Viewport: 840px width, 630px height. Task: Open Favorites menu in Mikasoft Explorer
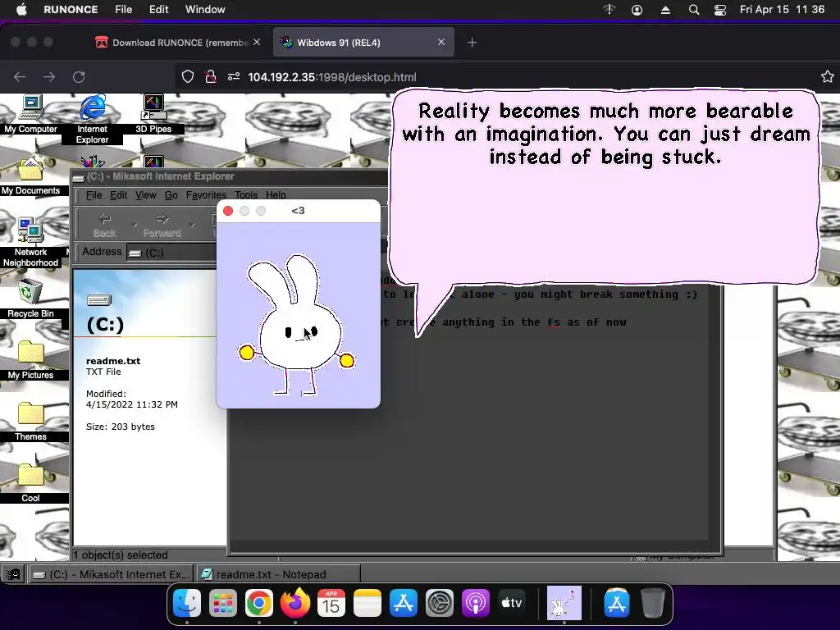tap(206, 195)
